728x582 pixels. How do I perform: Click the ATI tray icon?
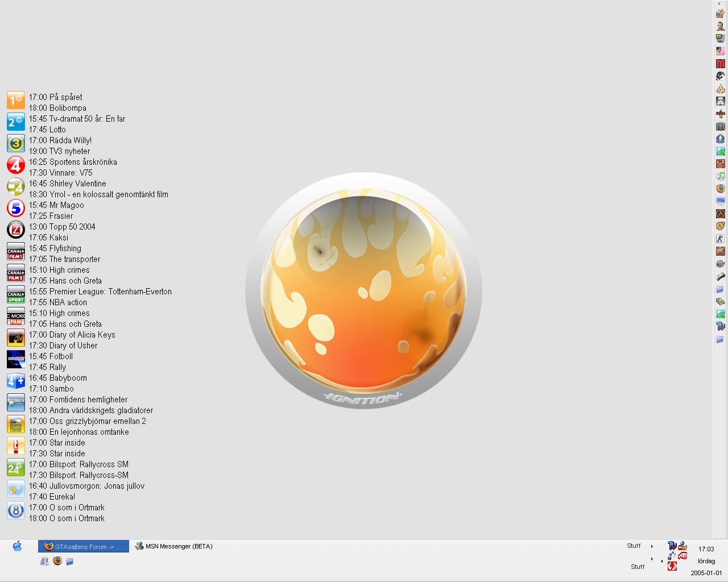pos(682,555)
